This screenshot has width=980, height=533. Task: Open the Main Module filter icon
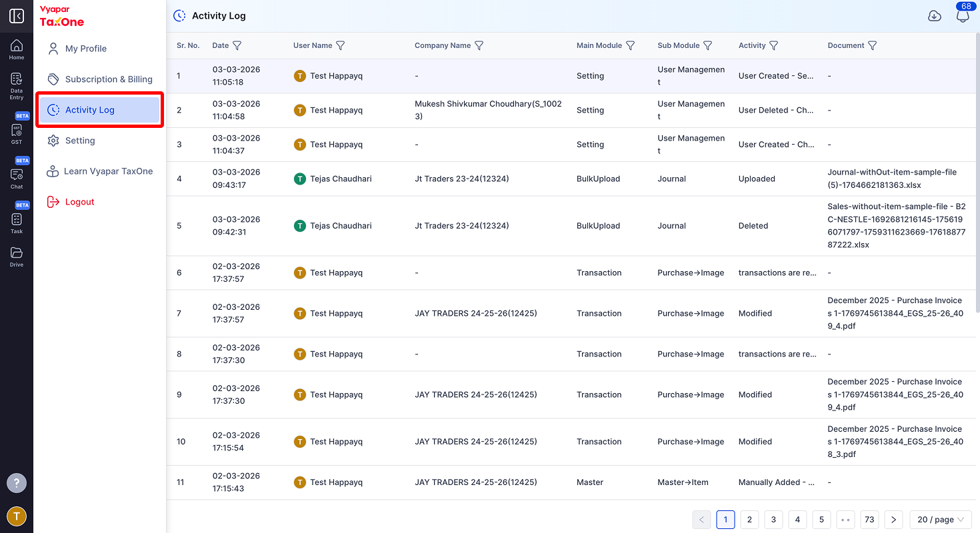click(630, 45)
